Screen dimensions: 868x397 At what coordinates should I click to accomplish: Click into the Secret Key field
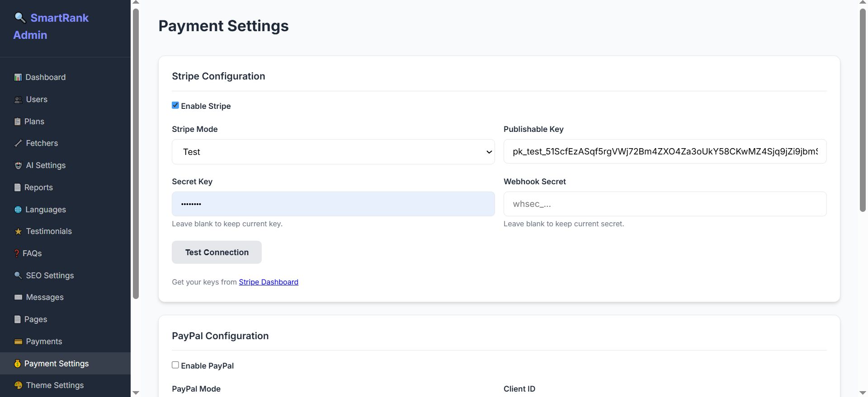coord(333,204)
